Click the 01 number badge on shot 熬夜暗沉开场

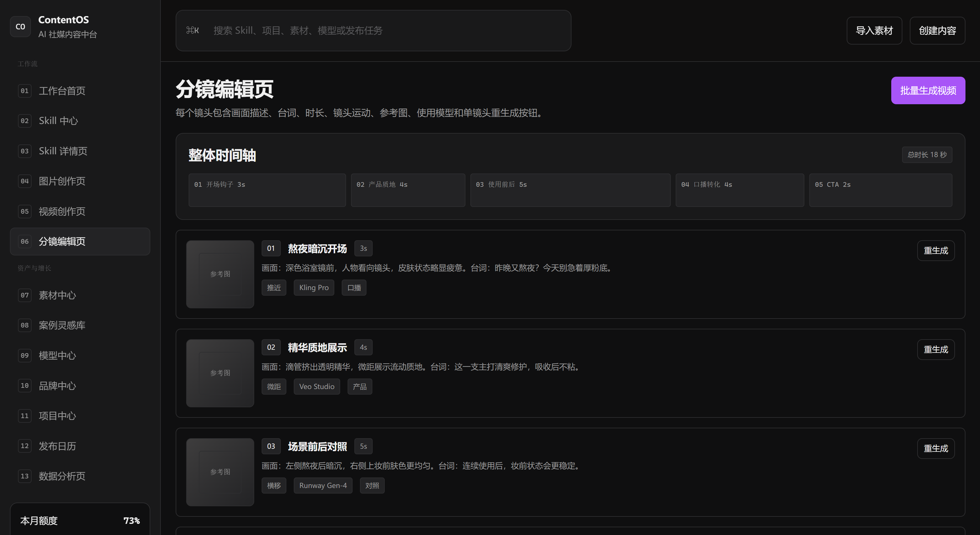coord(271,248)
